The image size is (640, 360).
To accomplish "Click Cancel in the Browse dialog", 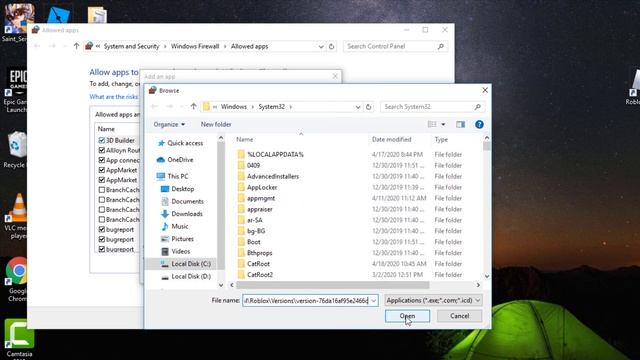I will (x=459, y=316).
